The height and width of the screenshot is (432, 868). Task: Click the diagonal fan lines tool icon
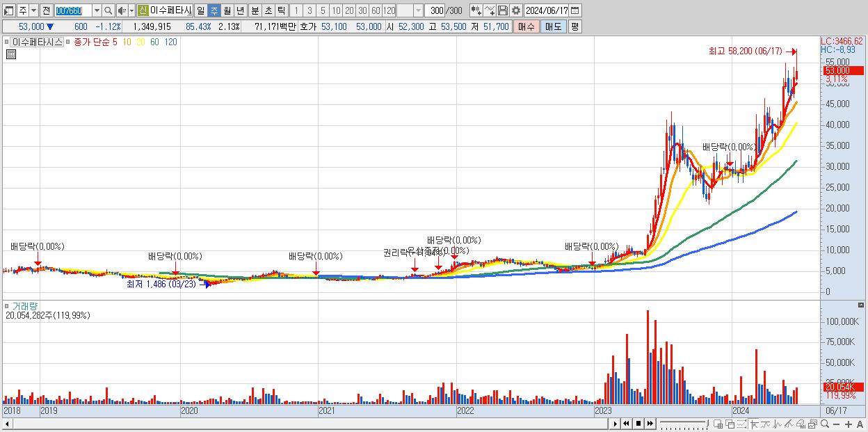pyautogui.click(x=789, y=424)
